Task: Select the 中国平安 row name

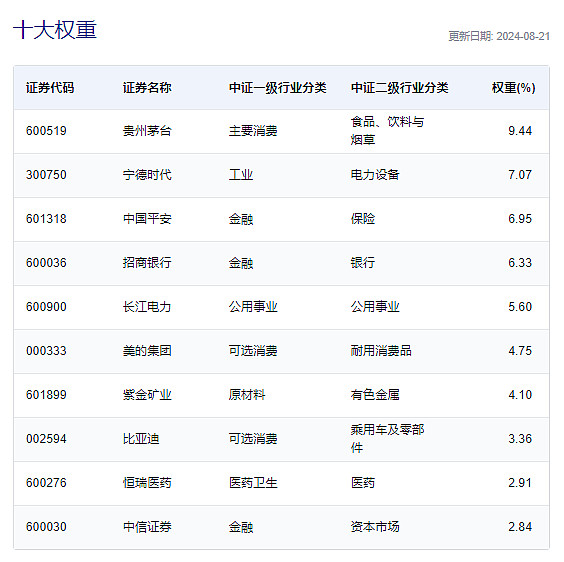Action: (147, 219)
